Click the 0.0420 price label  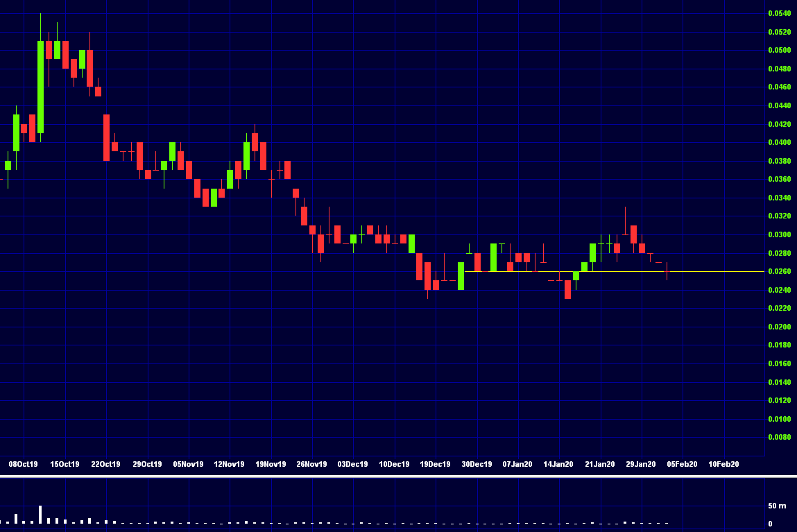click(779, 124)
